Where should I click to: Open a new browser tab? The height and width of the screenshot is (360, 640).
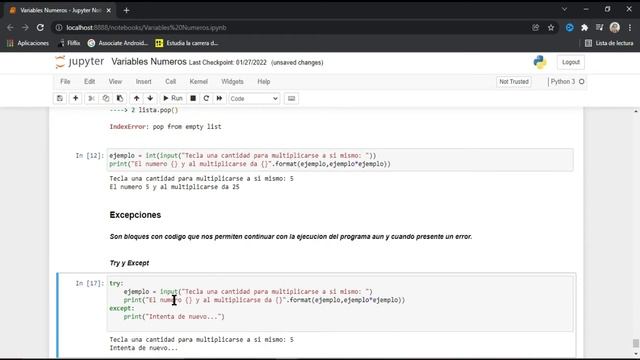[126, 11]
